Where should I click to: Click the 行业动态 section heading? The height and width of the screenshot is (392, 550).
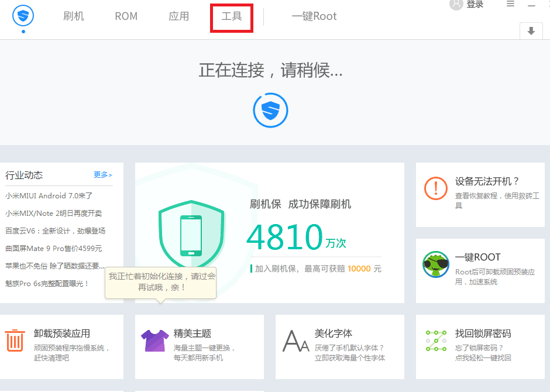point(24,175)
